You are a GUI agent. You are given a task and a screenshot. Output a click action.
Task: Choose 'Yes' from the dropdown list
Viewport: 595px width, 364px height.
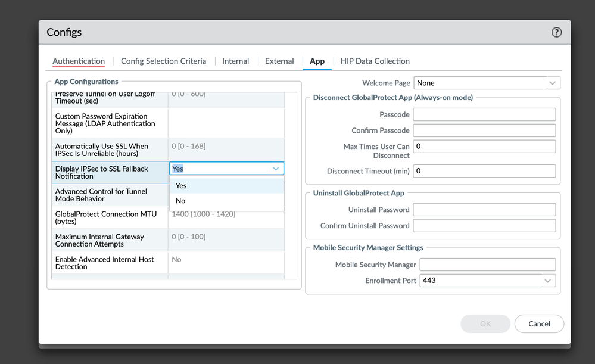(x=181, y=186)
